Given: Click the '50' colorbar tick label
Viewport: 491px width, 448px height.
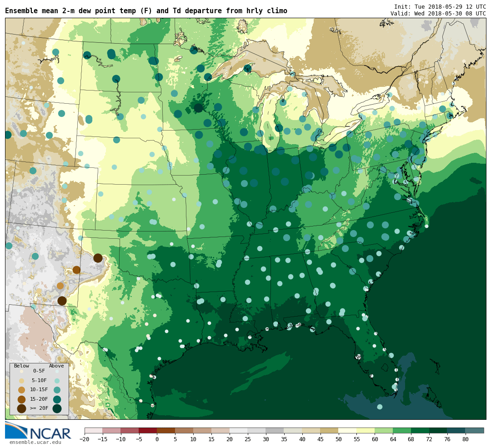Looking at the screenshot, I should click(x=339, y=439).
